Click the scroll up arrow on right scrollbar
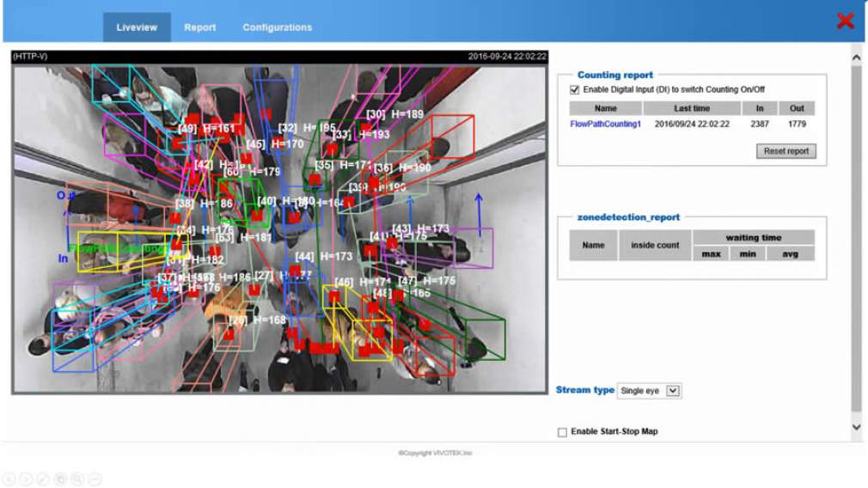Image resolution: width=868 pixels, height=488 pixels. [x=856, y=58]
